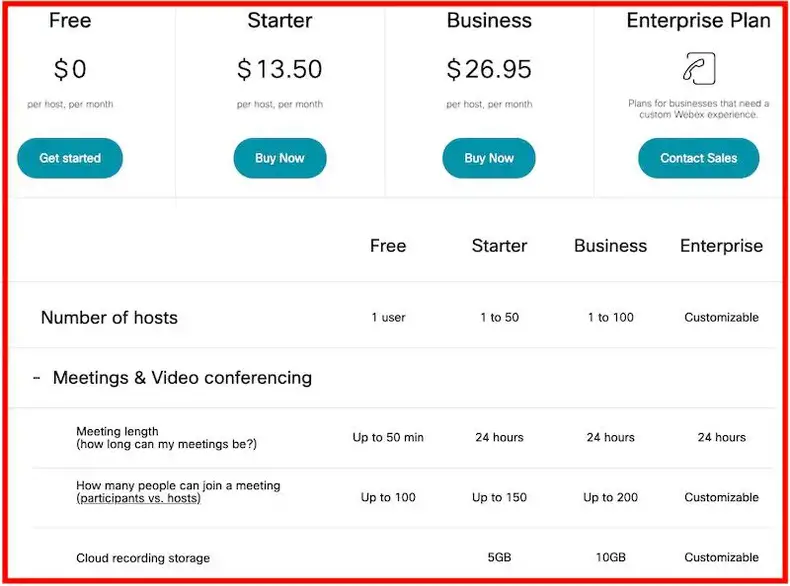Click the $0 Free price
The height and width of the screenshot is (586, 790).
pos(70,69)
